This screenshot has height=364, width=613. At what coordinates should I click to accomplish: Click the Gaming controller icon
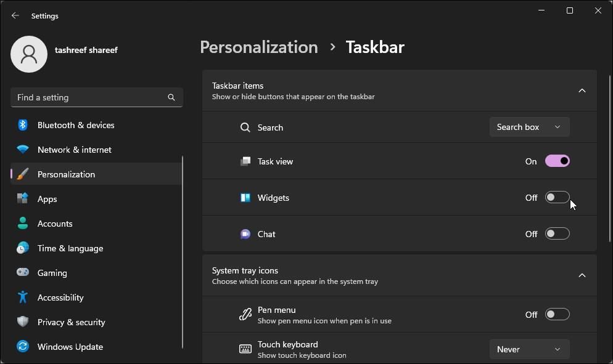pos(23,272)
